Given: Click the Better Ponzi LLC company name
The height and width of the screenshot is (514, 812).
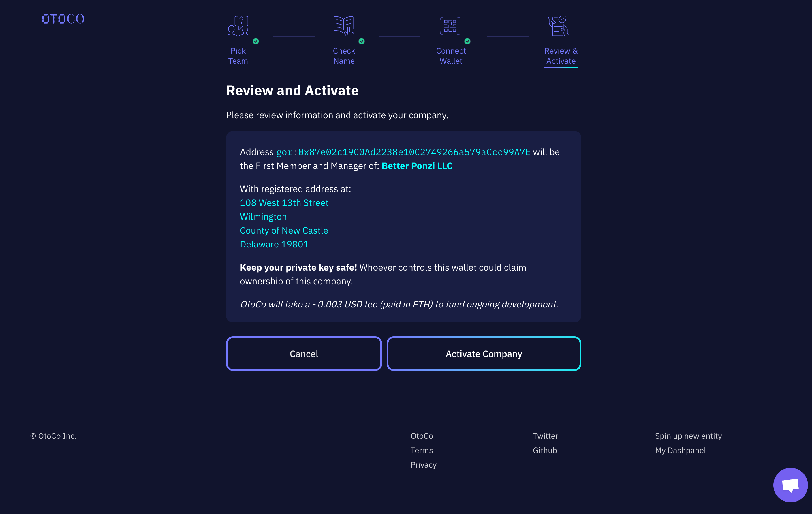Looking at the screenshot, I should coord(417,166).
